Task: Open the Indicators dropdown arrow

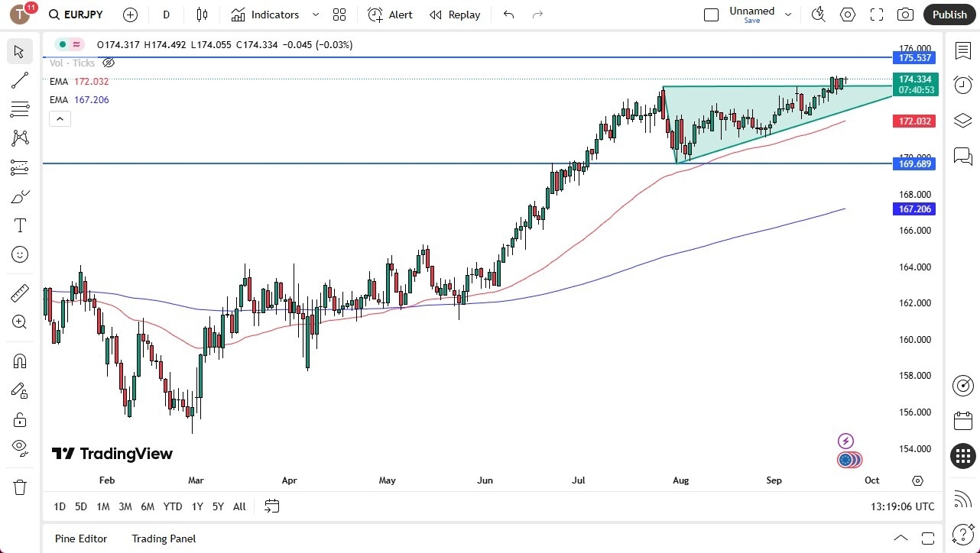Action: [x=315, y=15]
